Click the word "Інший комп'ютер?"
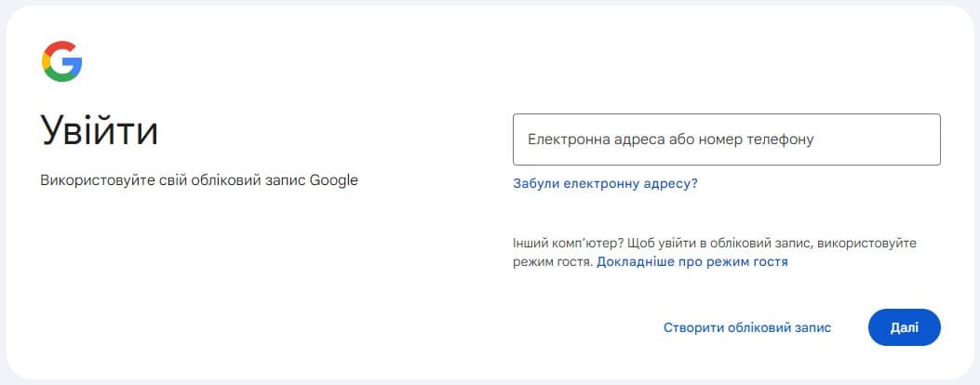Screen dimensions: 980x385 pos(568,243)
